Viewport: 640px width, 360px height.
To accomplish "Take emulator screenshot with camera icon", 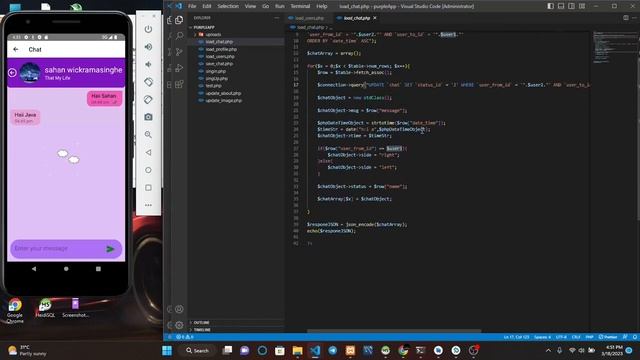I will click(148, 117).
